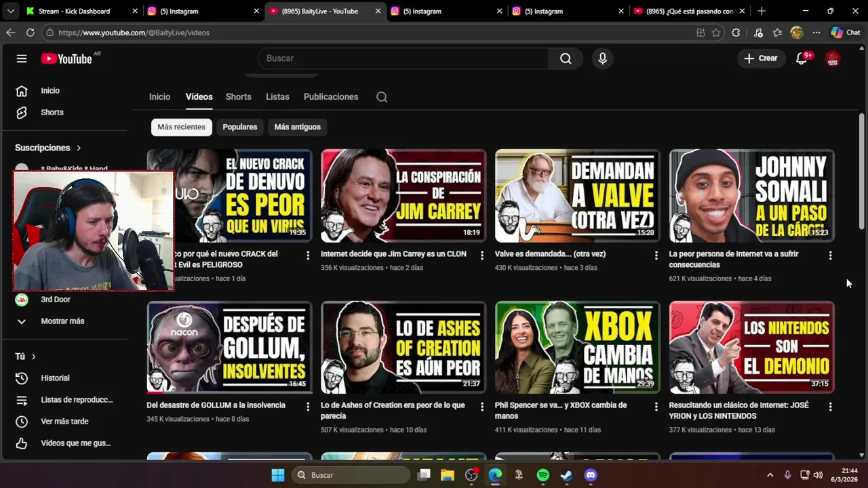
Task: Open Spotify from the taskbar
Action: tap(542, 475)
